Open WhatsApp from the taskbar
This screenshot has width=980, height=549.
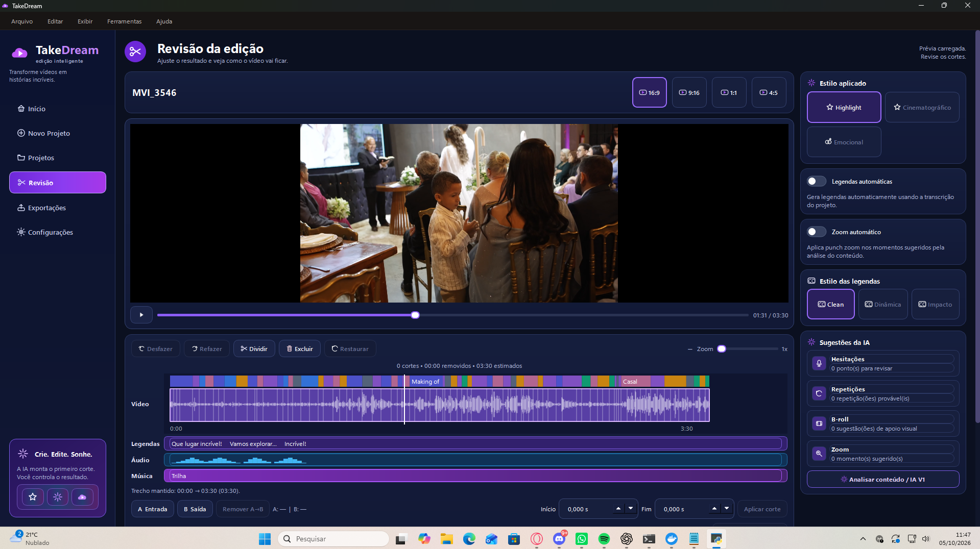pos(582,539)
